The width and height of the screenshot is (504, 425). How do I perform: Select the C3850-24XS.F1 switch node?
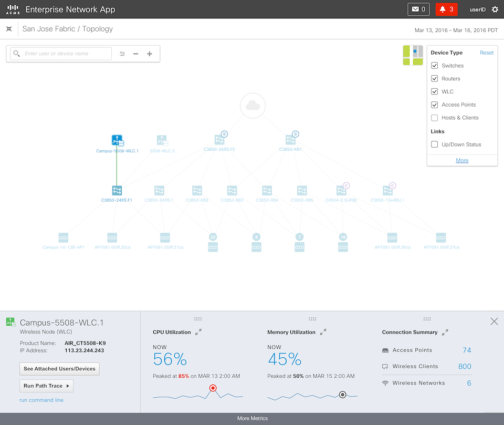pyautogui.click(x=117, y=190)
